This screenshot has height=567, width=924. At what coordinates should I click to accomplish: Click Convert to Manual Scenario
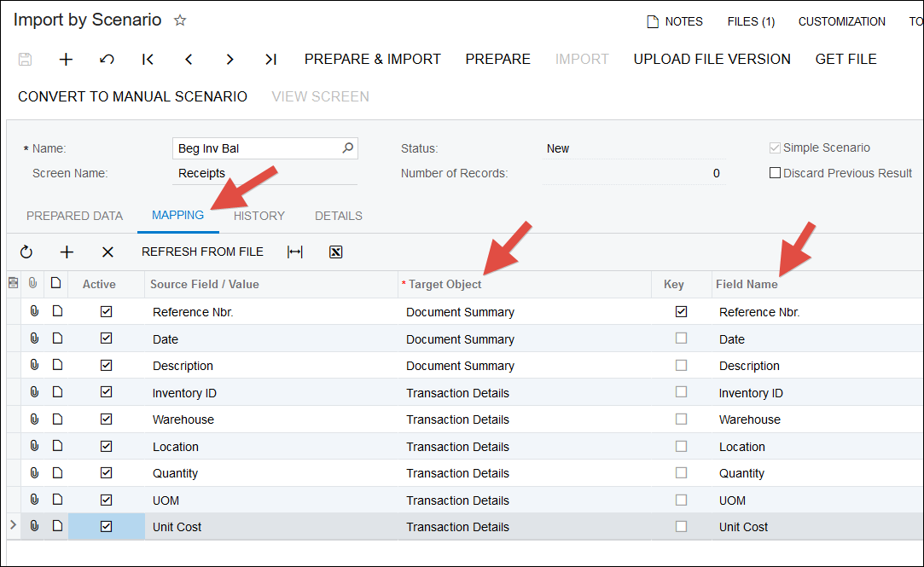132,96
